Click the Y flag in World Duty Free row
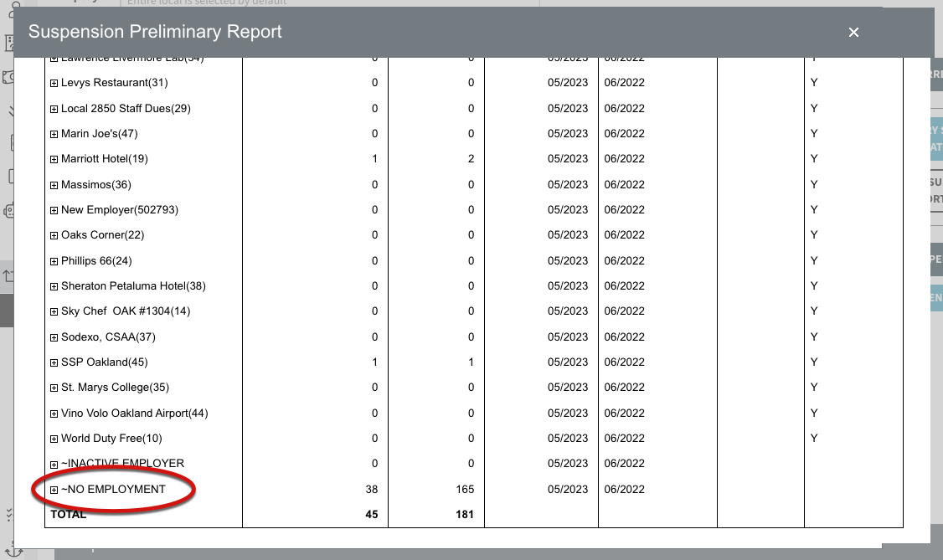This screenshot has height=560, width=943. (x=814, y=438)
